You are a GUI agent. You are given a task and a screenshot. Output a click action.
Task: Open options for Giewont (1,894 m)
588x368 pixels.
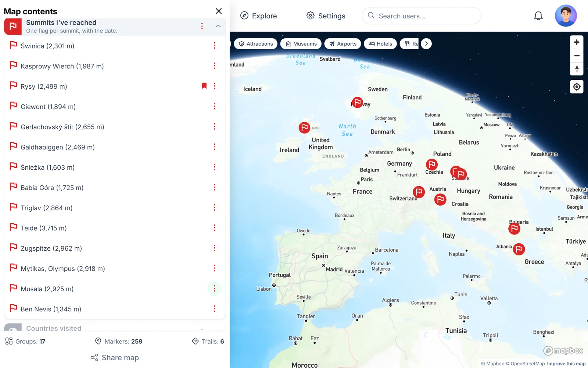[x=215, y=106]
